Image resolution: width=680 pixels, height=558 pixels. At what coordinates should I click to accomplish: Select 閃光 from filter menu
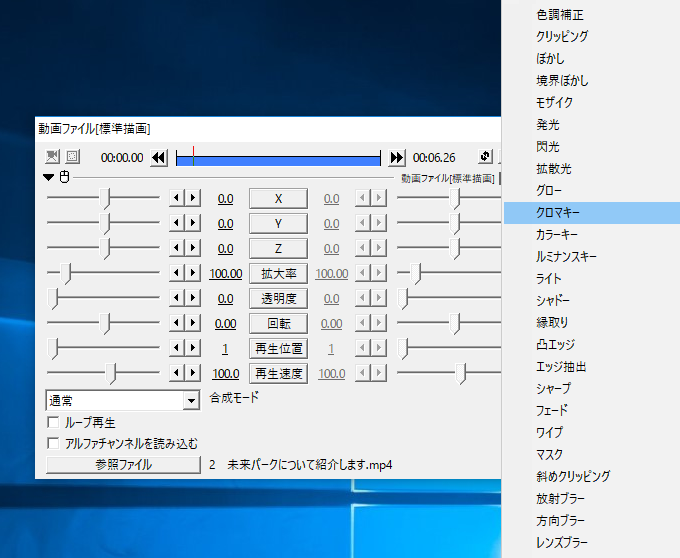coord(590,147)
